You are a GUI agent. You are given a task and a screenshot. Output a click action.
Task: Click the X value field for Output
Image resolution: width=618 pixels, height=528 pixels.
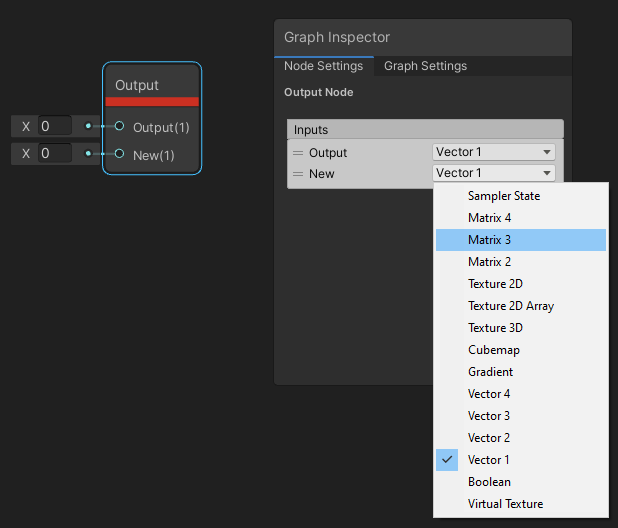pyautogui.click(x=55, y=126)
